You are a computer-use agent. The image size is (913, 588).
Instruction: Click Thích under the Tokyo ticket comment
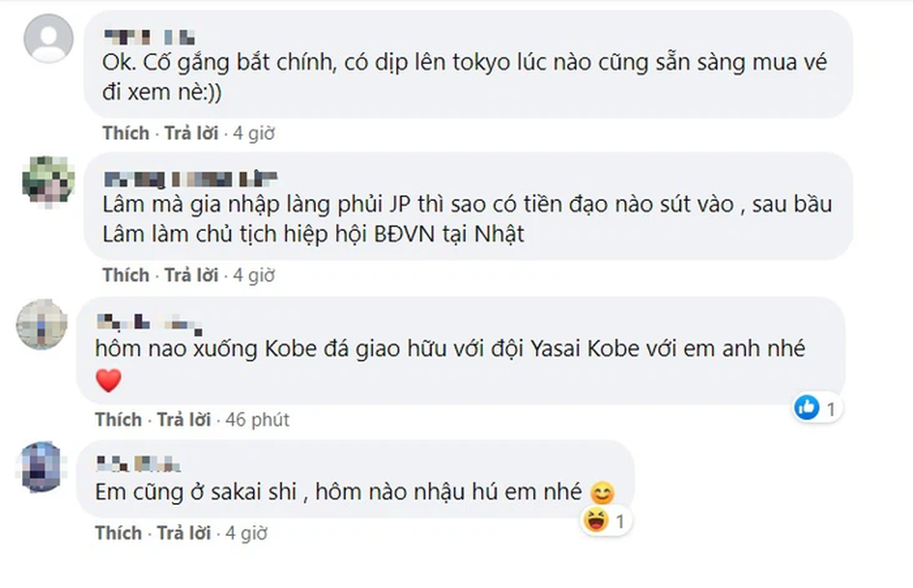pos(125,133)
